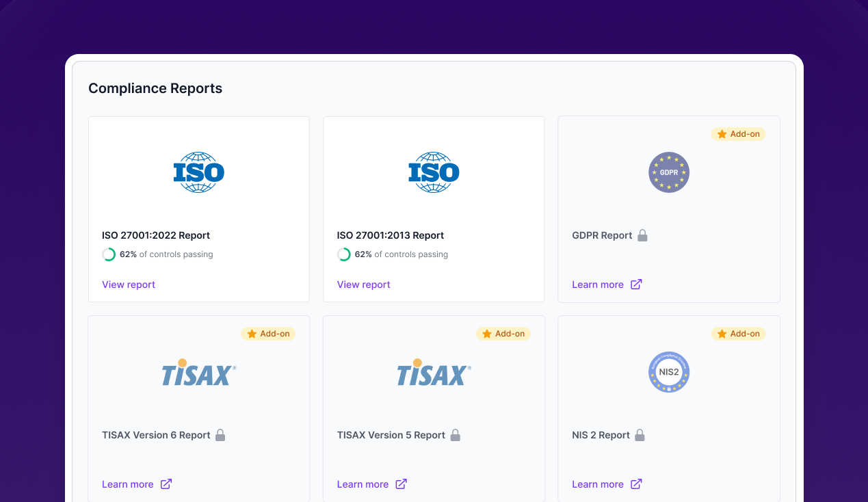Open View report for ISO 27001:2013
The image size is (868, 502).
pos(363,285)
